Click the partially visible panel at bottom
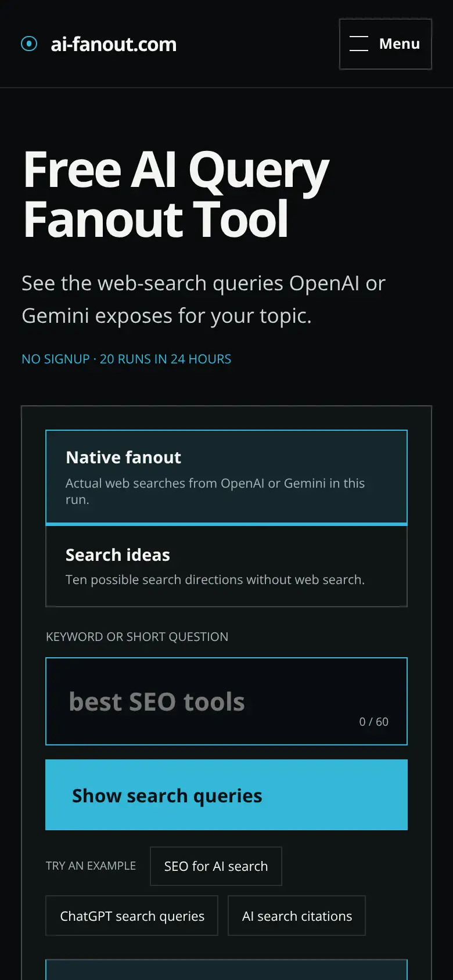Viewport: 453px width, 980px height. (227, 970)
